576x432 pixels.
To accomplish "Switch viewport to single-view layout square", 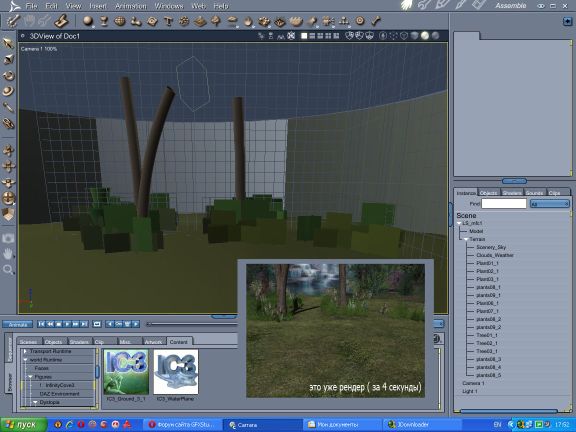I will (x=304, y=36).
